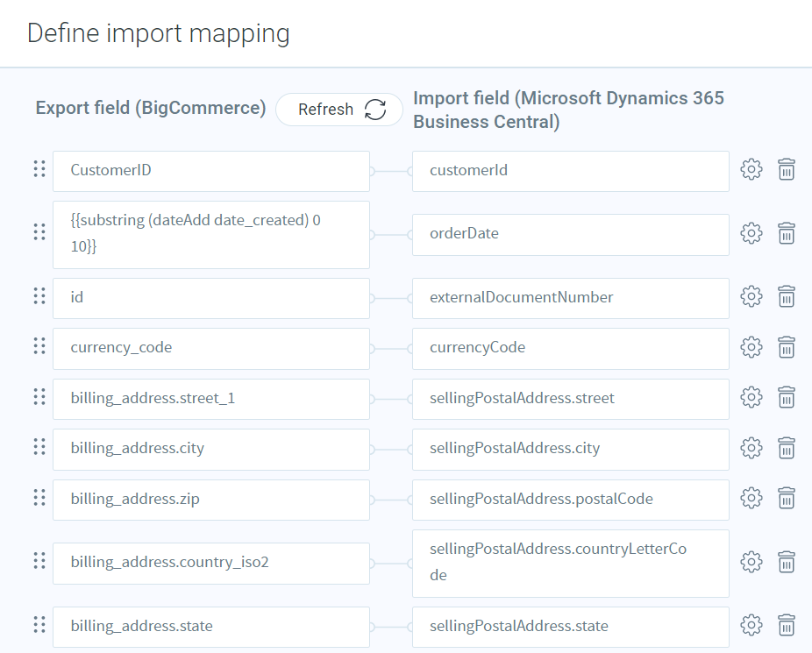Click the Export field (BigCommerce) heading
Viewport: 812px width, 653px height.
151,108
